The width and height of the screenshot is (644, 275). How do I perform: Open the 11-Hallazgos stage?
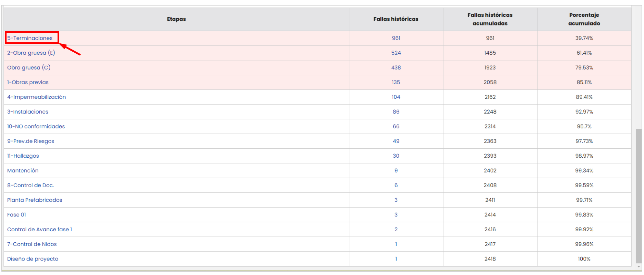tap(23, 156)
